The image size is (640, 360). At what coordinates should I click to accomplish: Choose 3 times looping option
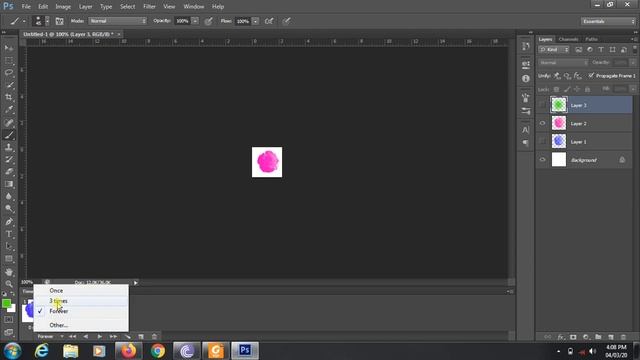(81, 301)
